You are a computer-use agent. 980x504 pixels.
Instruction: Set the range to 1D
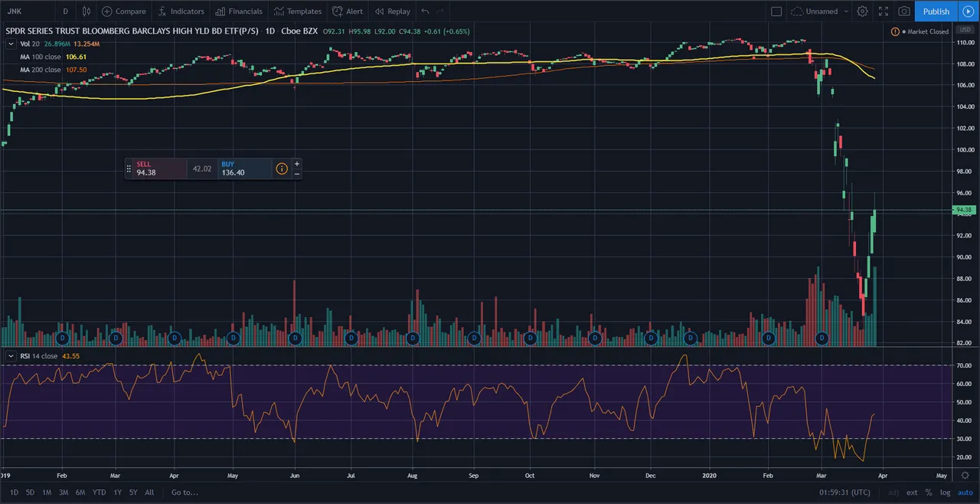[x=14, y=493]
